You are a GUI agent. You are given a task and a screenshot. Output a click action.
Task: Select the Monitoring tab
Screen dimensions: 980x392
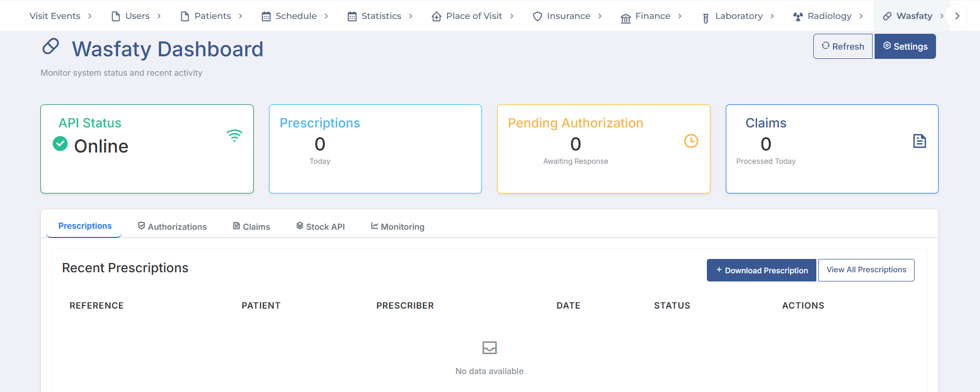(397, 227)
